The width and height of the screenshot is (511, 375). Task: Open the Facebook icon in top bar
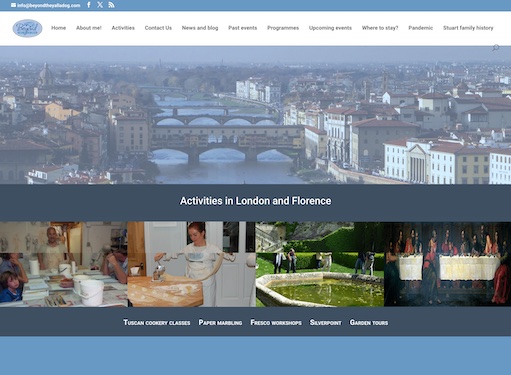pyautogui.click(x=89, y=5)
